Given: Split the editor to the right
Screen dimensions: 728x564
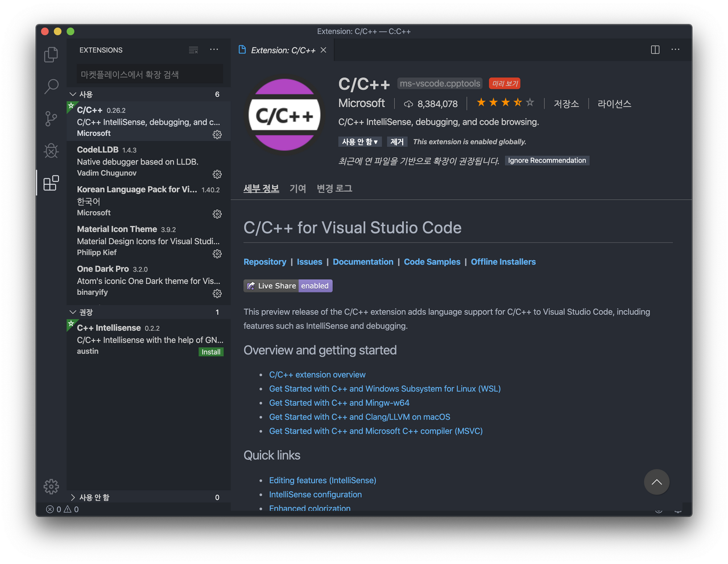Looking at the screenshot, I should [655, 50].
